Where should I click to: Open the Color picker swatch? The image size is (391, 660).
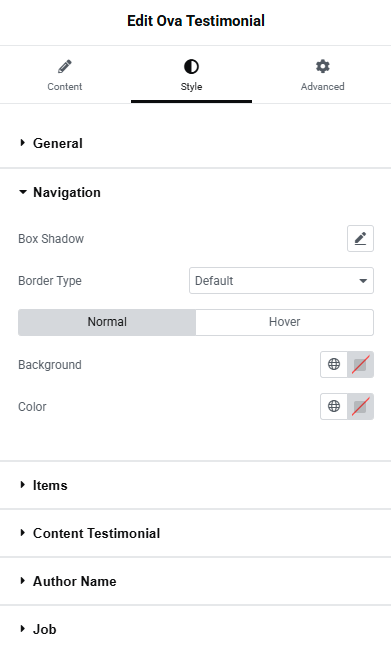tap(360, 406)
